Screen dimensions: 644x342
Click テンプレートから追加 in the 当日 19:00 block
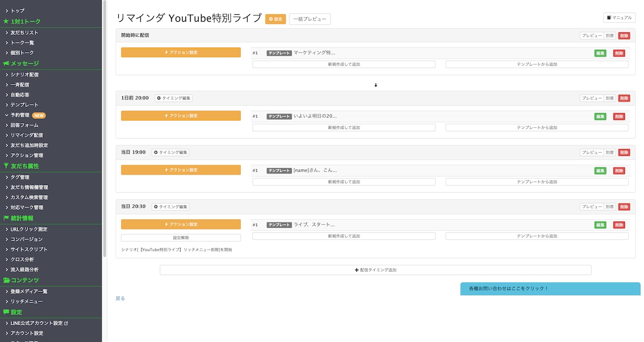(x=537, y=182)
